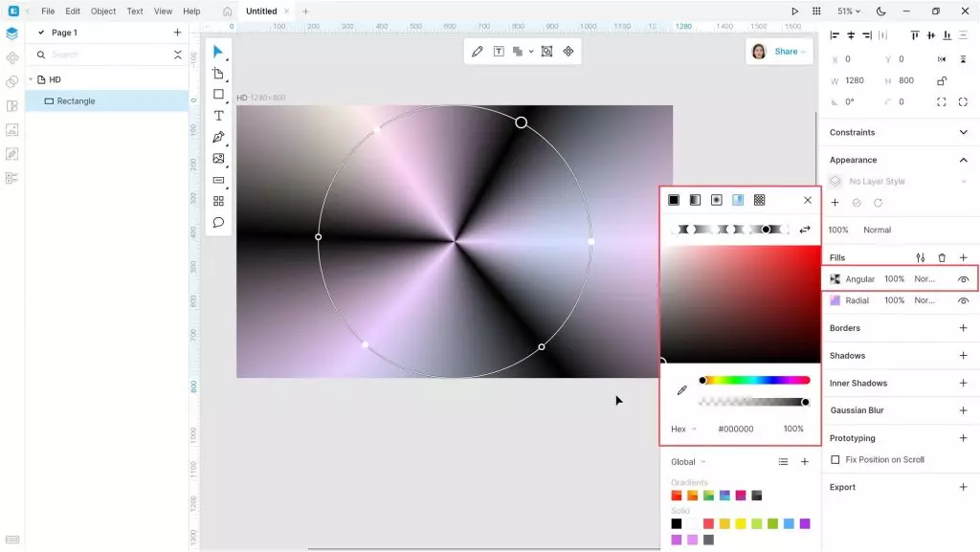Viewport: 980px width, 552px height.
Task: Choose angular gradient fill type
Action: coord(738,200)
